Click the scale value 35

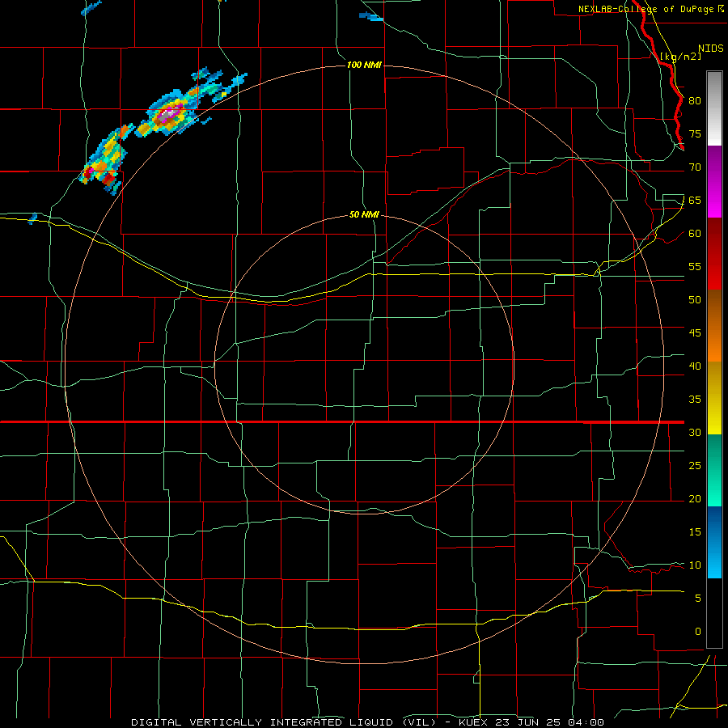(695, 400)
